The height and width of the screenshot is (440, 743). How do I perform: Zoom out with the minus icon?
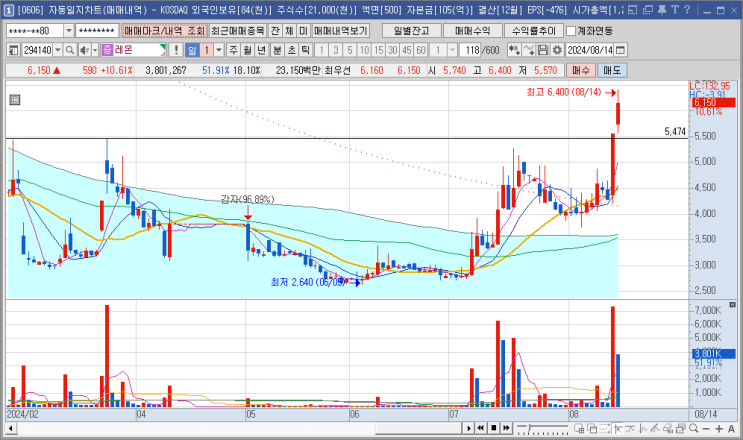pyautogui.click(x=706, y=429)
